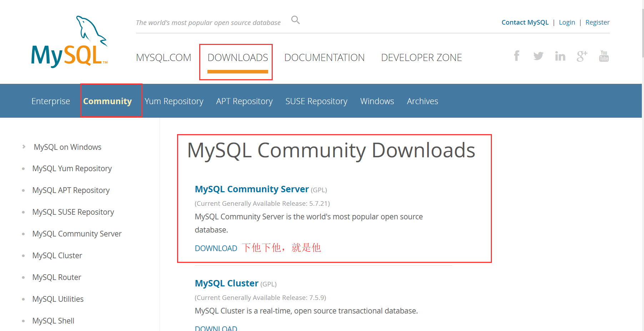Open Windows in the blue bar
Screen dimensions: 644x331
point(377,101)
